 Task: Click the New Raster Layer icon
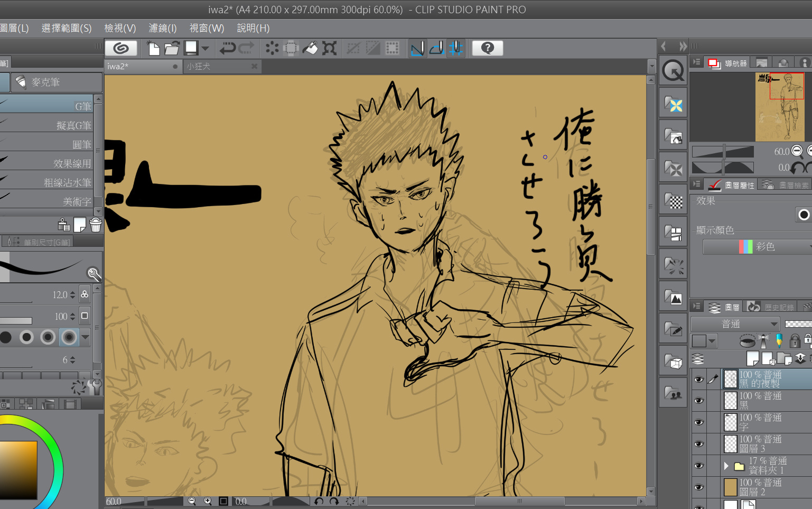pos(752,359)
